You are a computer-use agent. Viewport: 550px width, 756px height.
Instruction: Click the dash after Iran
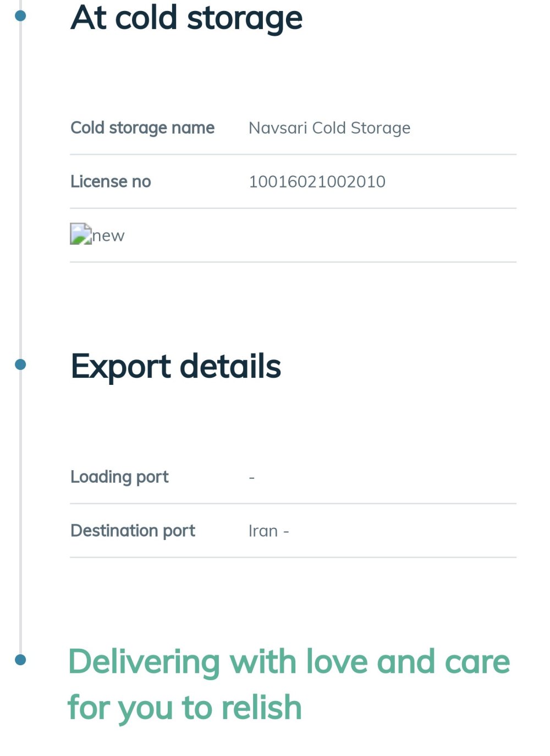(x=286, y=531)
